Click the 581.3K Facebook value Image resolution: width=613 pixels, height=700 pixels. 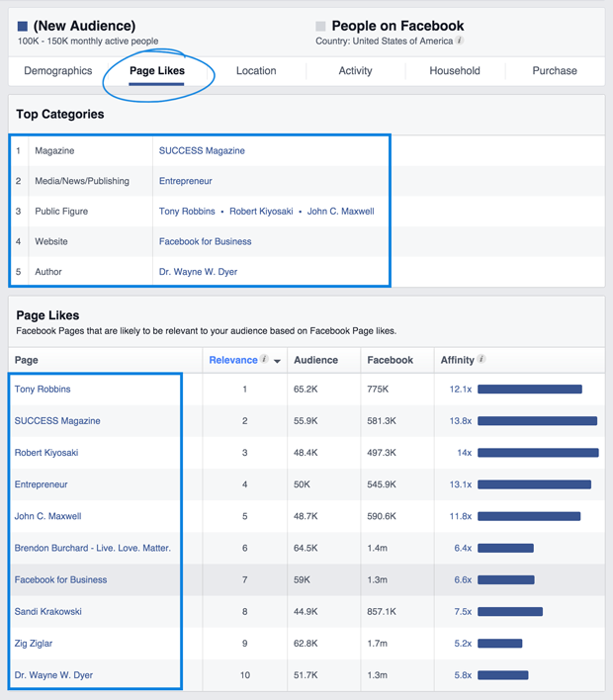point(382,421)
